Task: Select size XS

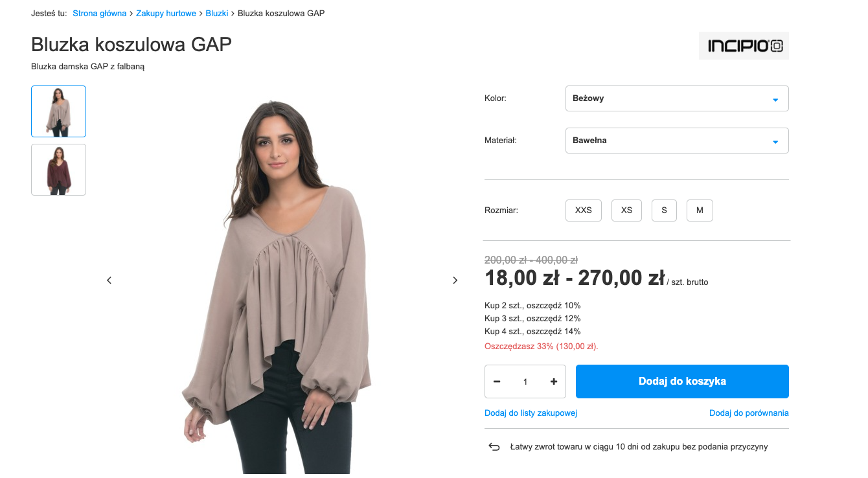Action: point(626,211)
